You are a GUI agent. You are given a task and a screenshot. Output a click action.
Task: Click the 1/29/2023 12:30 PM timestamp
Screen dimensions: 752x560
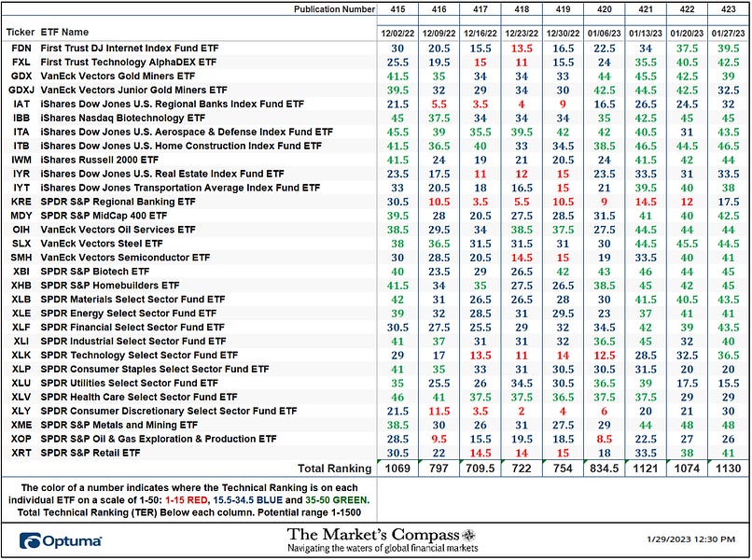pos(690,539)
